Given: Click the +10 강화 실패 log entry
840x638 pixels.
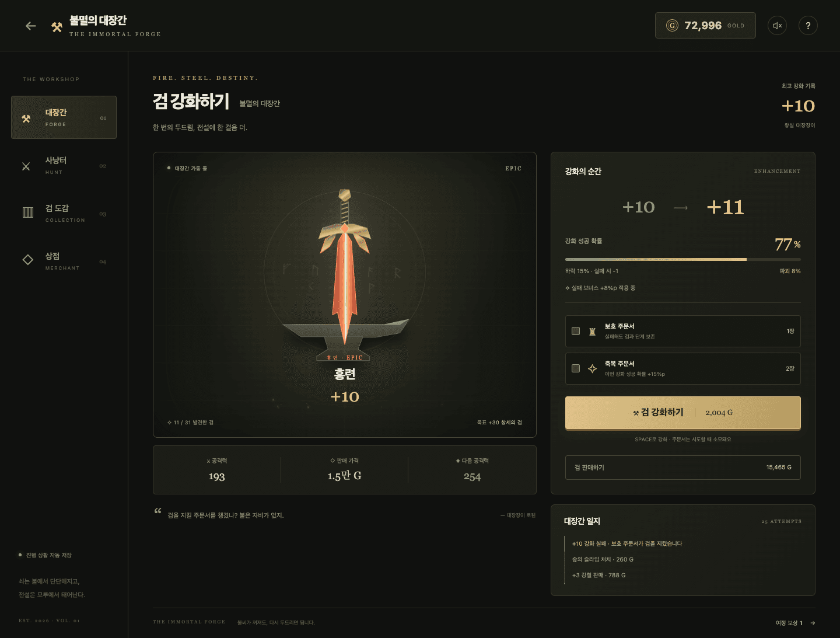Looking at the screenshot, I should click(626, 544).
